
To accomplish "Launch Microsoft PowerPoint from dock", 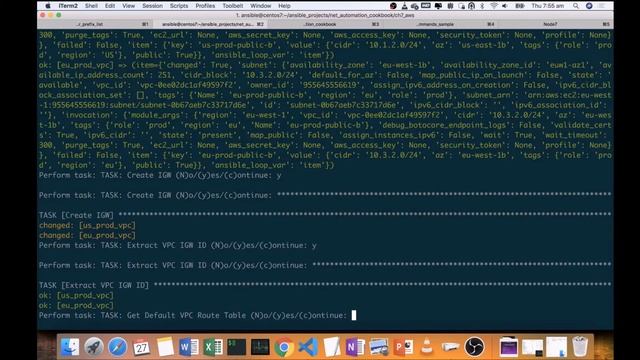I will coord(403,347).
